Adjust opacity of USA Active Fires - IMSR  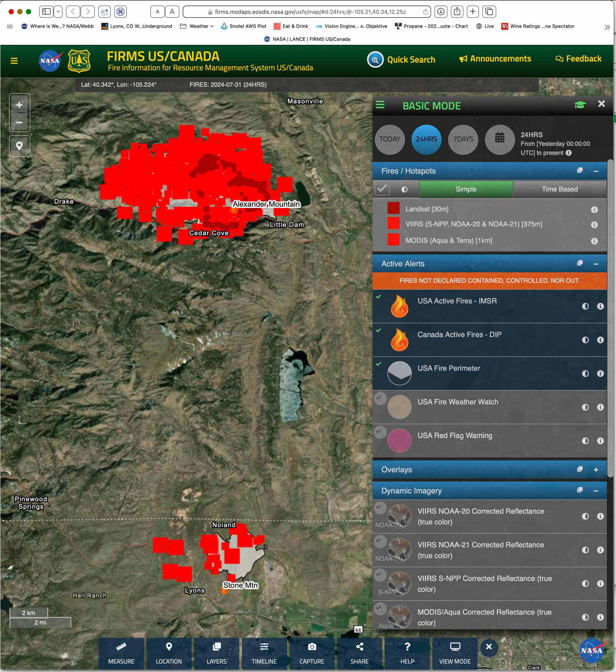coord(585,306)
